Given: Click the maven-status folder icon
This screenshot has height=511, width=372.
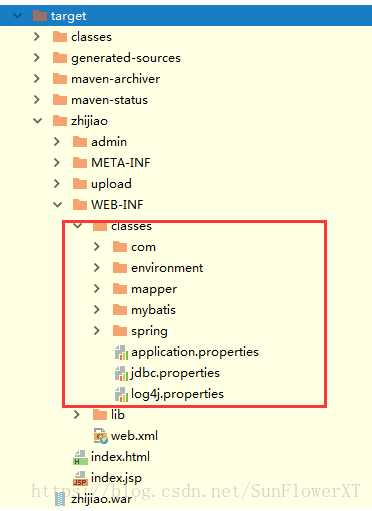Looking at the screenshot, I should (60, 99).
